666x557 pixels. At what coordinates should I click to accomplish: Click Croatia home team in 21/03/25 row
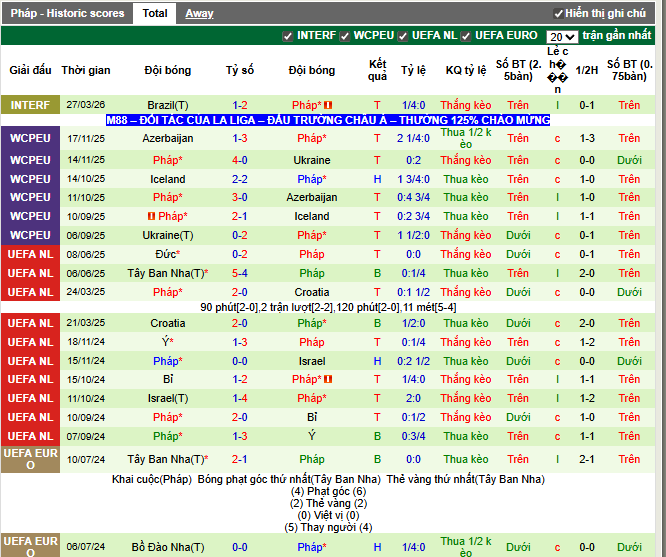(x=168, y=323)
